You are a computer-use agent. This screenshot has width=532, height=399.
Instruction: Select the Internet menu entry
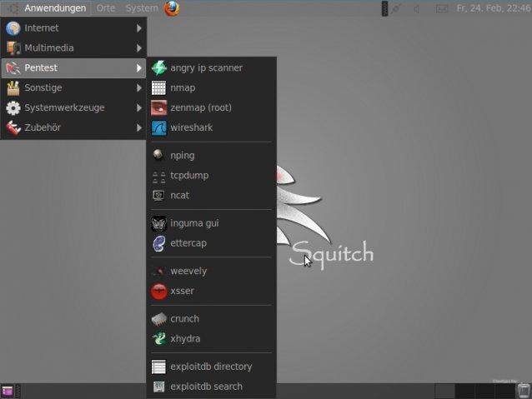(73, 28)
